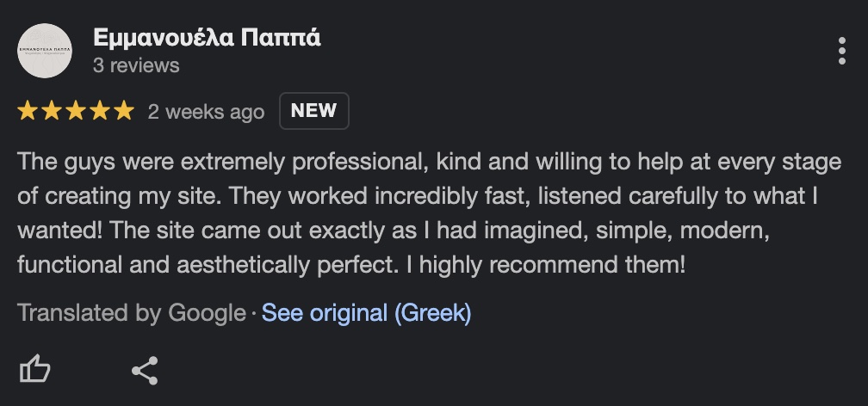The image size is (868, 406).
Task: Like the review with thumbs-up icon
Action: coord(35,371)
